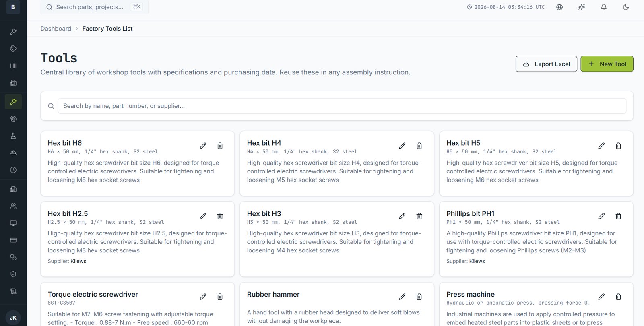Open the credit card icon in the sidebar
Viewport: 644px width, 326px height.
pos(13,240)
